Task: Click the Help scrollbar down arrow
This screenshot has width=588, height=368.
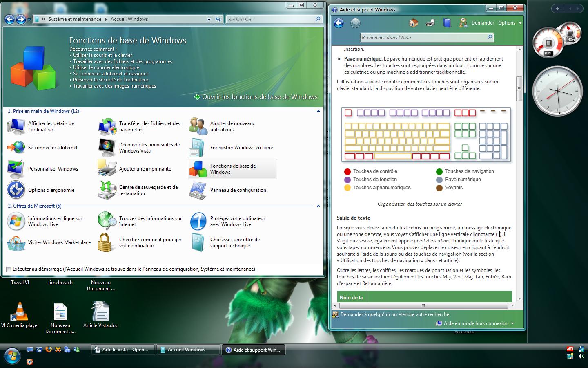Action: (x=519, y=298)
